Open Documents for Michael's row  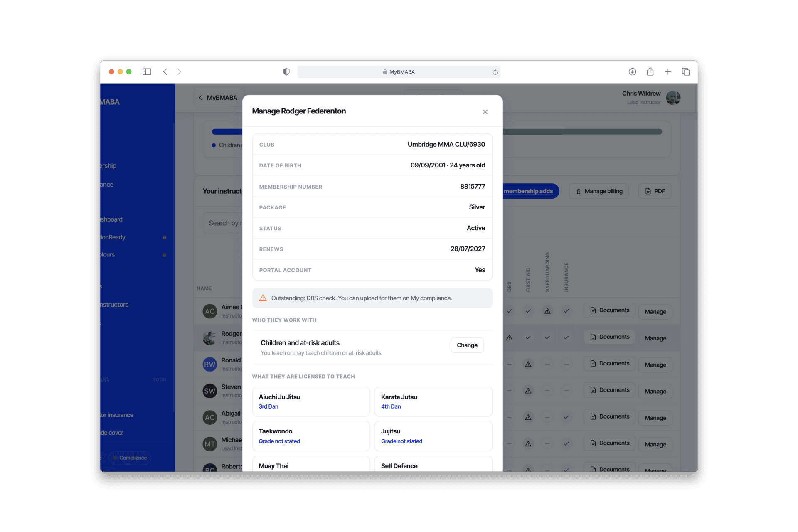(x=610, y=443)
